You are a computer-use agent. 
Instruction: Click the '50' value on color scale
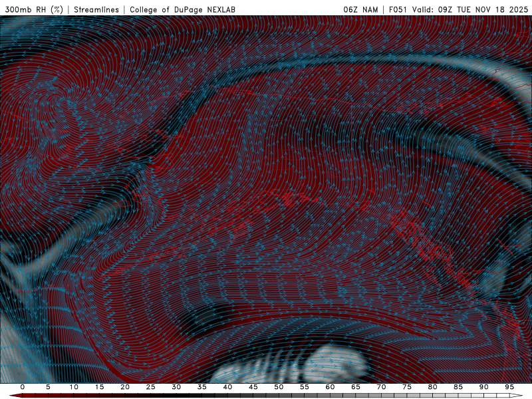pyautogui.click(x=279, y=387)
